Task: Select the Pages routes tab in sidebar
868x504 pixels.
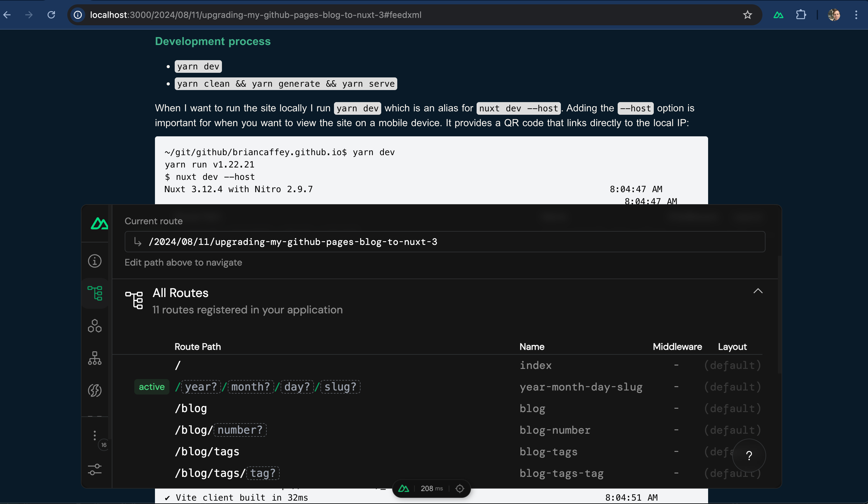Action: [x=95, y=293]
